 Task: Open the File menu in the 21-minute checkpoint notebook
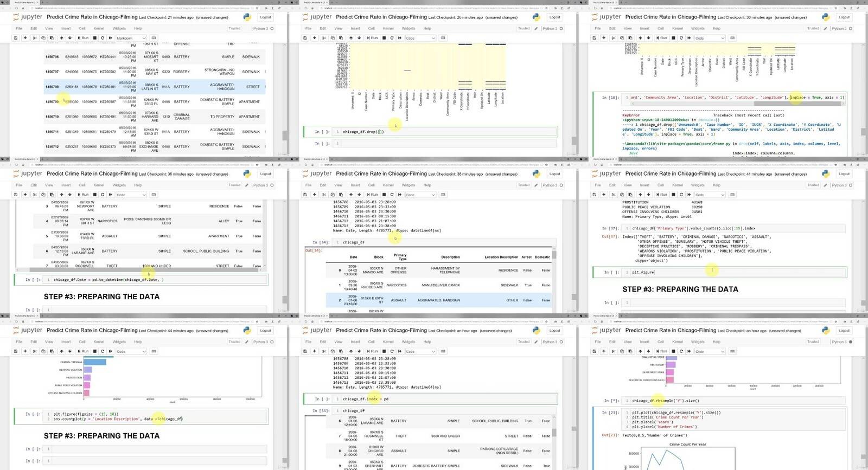tap(19, 28)
